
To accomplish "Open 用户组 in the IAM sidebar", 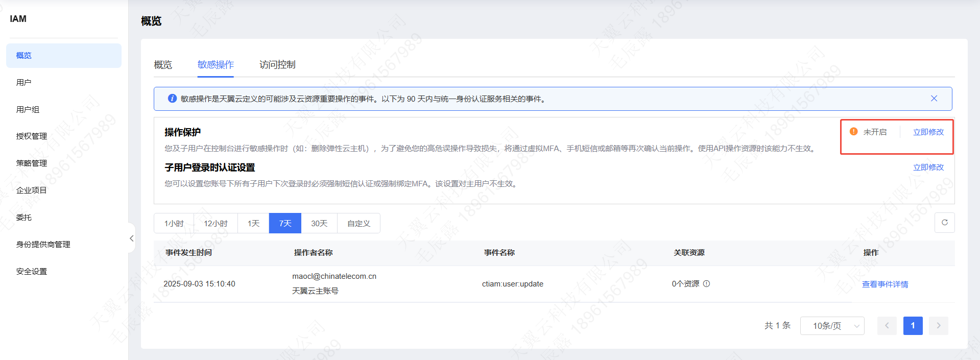I will (x=28, y=109).
